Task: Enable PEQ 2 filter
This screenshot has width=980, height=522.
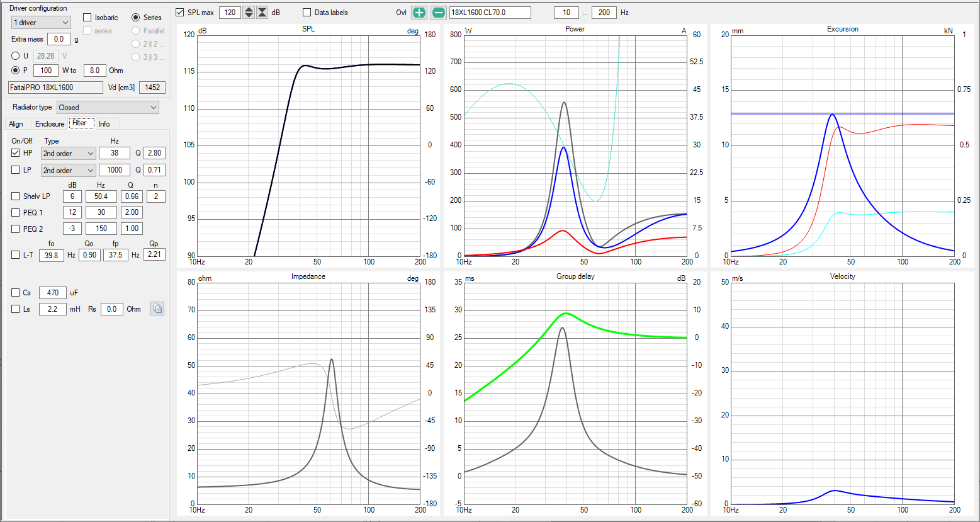Action: [16, 229]
